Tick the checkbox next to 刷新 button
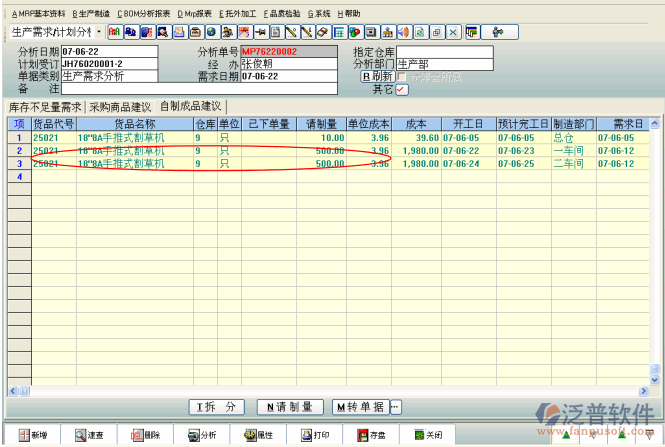The image size is (665, 447). (x=401, y=76)
